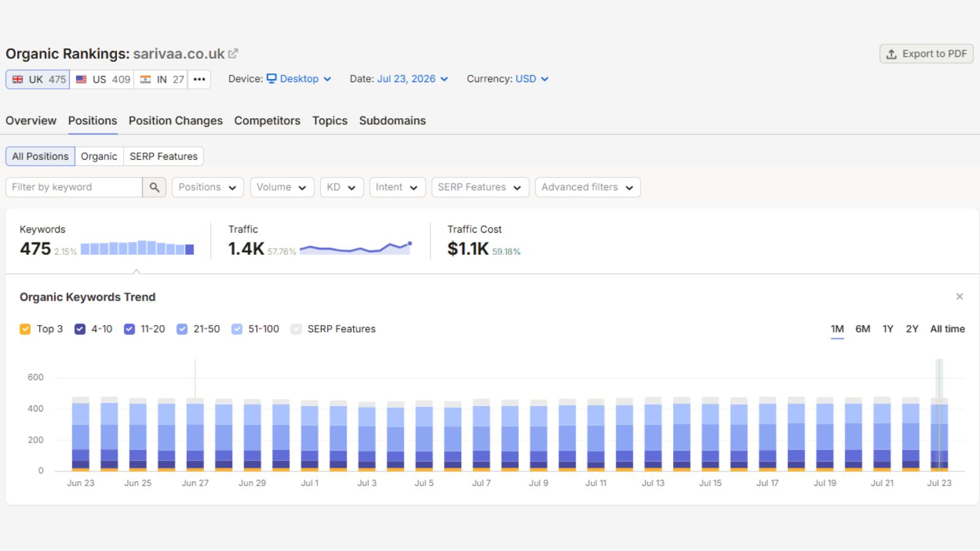Select the UK 475 database

tap(38, 80)
